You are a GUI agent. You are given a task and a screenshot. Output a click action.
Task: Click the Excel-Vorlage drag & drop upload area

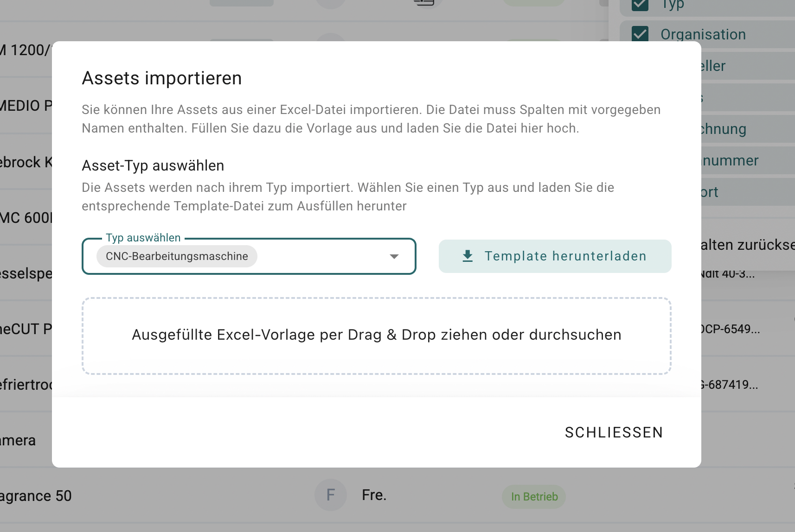point(377,336)
